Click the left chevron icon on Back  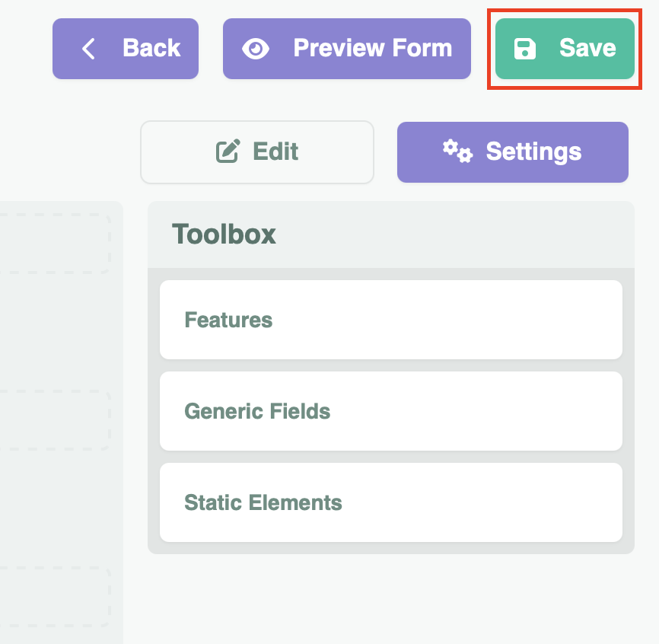pos(88,49)
